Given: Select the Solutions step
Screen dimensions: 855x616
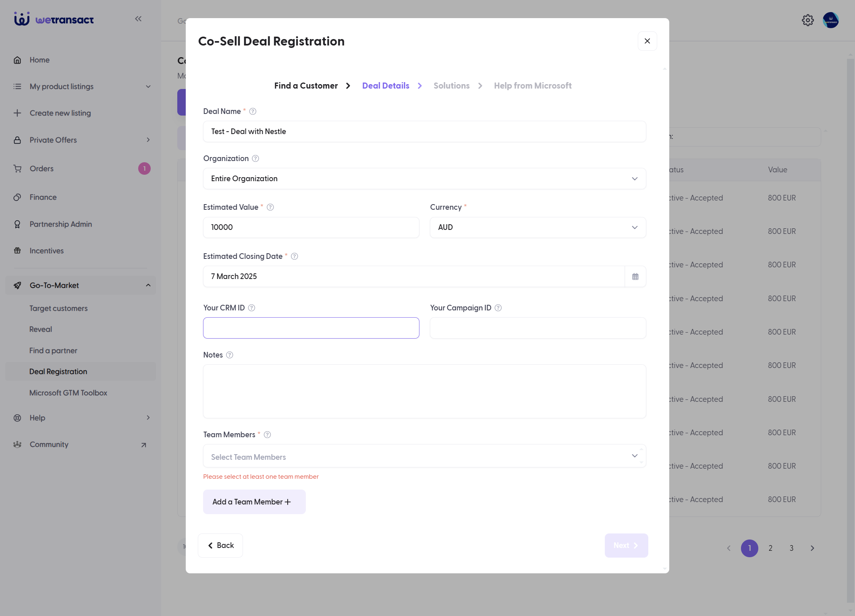Looking at the screenshot, I should coord(451,86).
